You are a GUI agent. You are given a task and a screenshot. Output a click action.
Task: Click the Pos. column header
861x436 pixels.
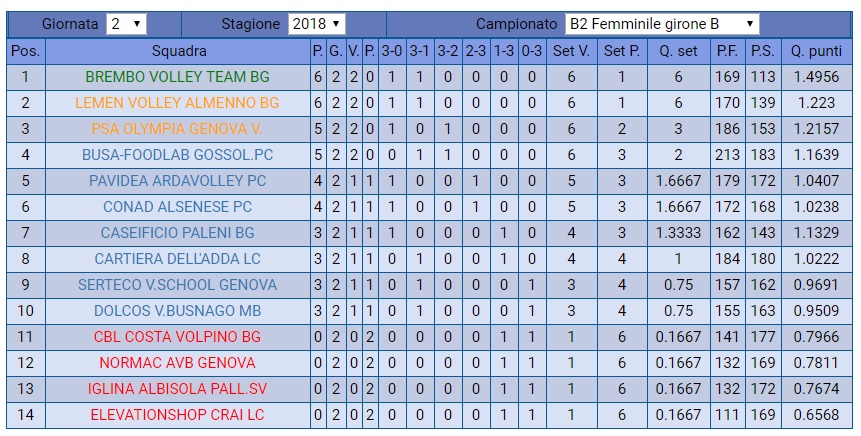click(x=25, y=51)
